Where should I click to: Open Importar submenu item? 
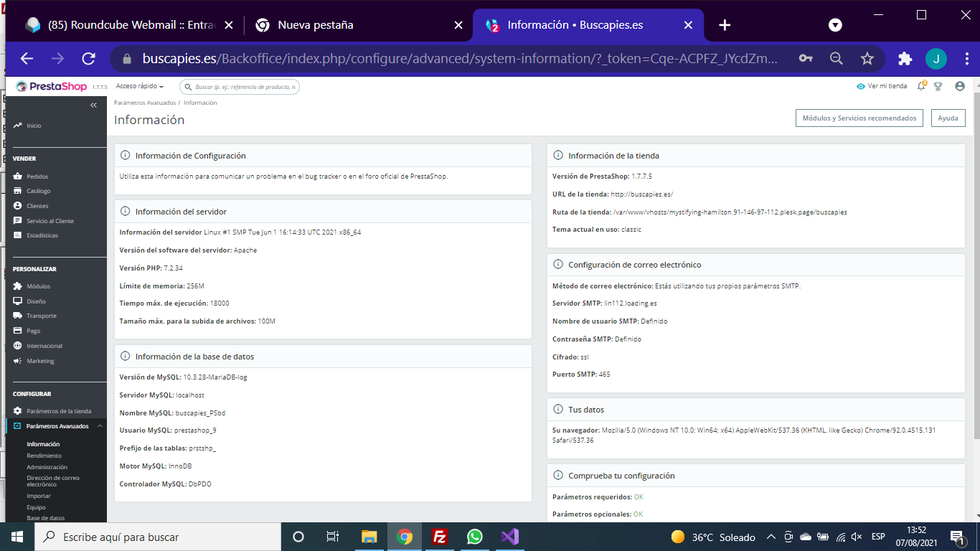[39, 496]
